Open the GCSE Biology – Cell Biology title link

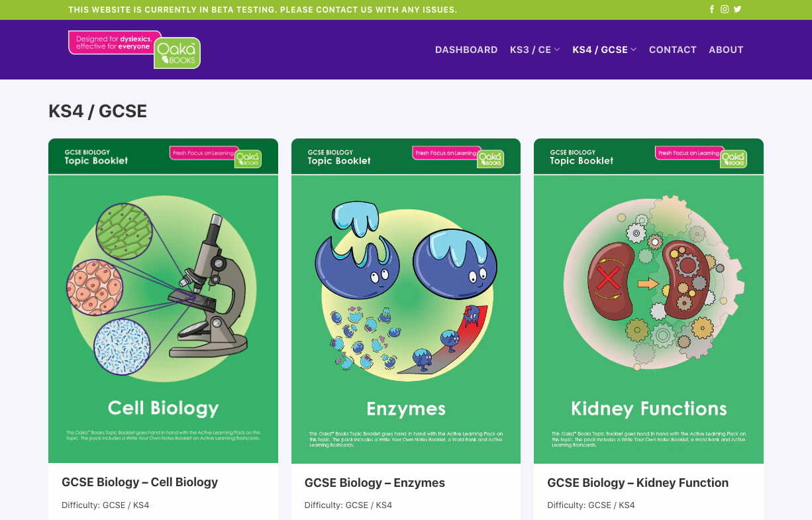(140, 482)
